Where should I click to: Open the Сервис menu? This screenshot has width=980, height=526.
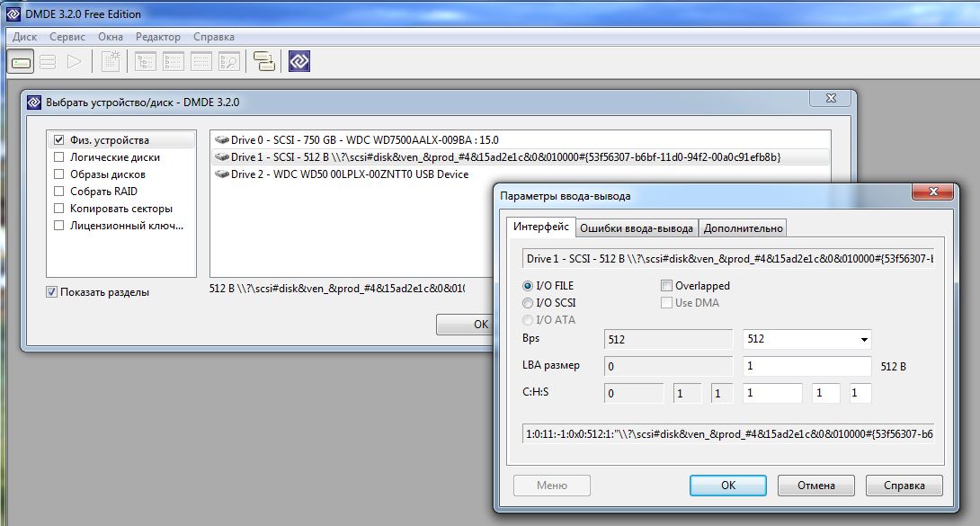(x=67, y=37)
